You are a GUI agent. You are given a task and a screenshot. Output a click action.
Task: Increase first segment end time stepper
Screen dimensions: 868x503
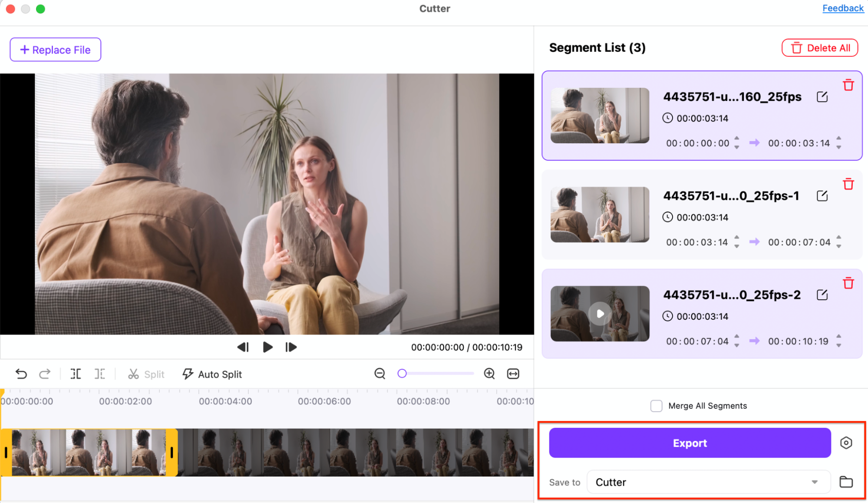pos(838,139)
